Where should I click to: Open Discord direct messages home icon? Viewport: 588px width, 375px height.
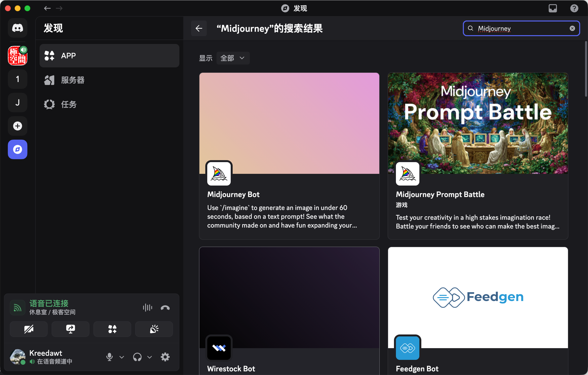point(18,28)
